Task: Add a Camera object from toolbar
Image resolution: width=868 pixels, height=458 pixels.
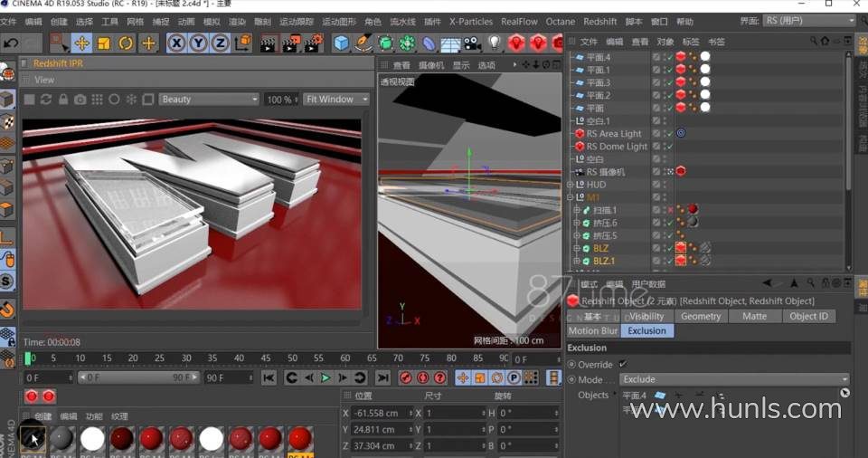Action: coord(472,43)
